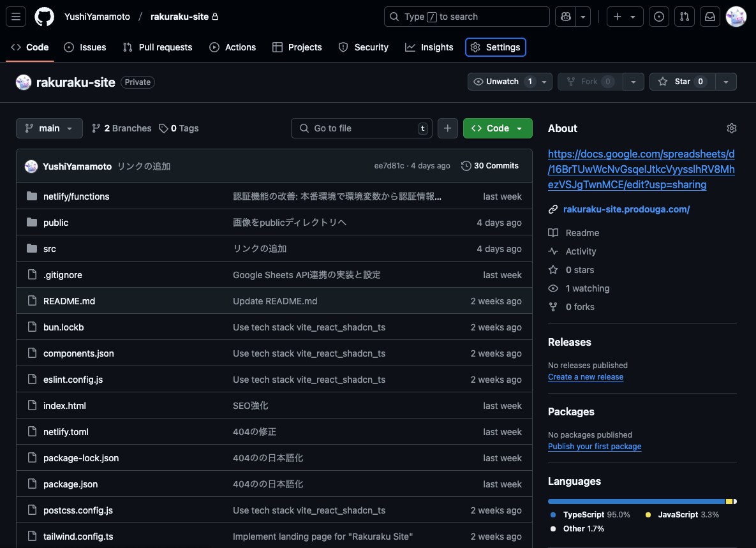756x548 pixels.
Task: Open the star lists dropdown arrow
Action: click(x=725, y=82)
